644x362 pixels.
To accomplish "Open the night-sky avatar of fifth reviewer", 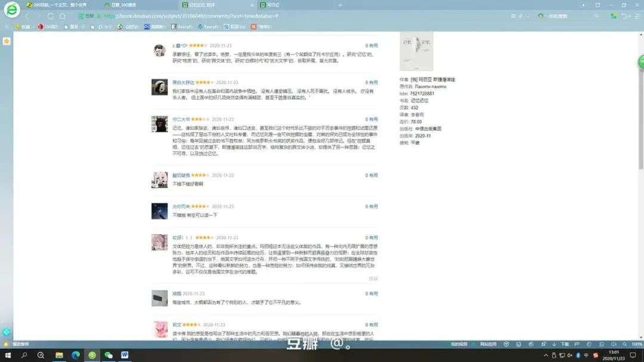I will (x=159, y=211).
